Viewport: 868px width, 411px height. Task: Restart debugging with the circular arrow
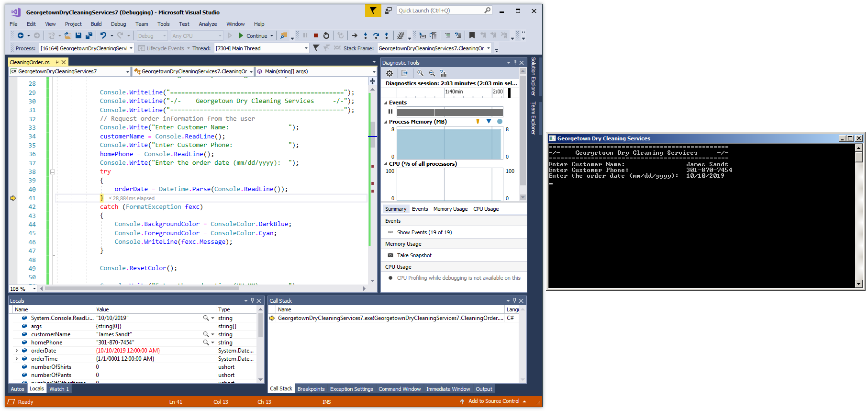[326, 35]
